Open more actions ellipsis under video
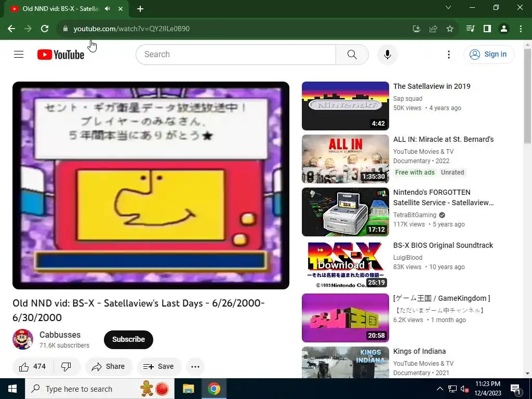This screenshot has height=399, width=532. pyautogui.click(x=195, y=366)
